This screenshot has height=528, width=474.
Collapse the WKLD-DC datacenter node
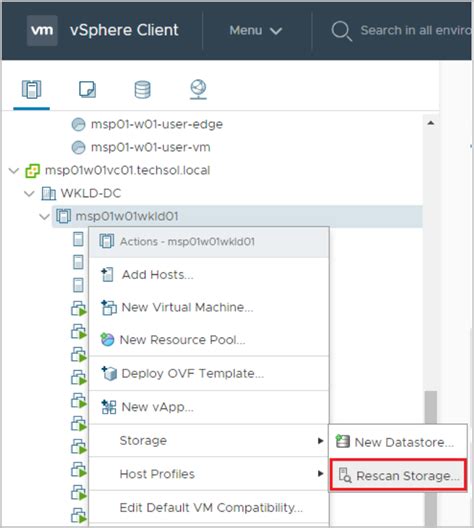pyautogui.click(x=29, y=194)
